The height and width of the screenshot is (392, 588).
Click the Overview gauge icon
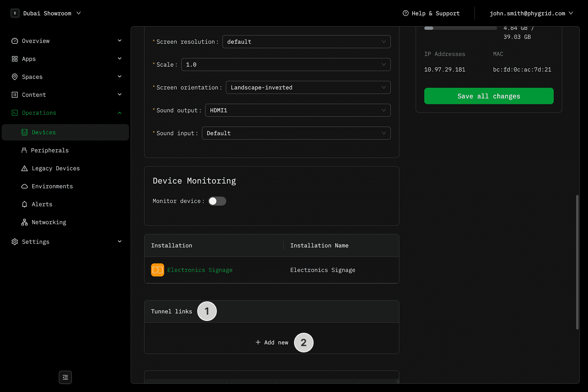15,41
